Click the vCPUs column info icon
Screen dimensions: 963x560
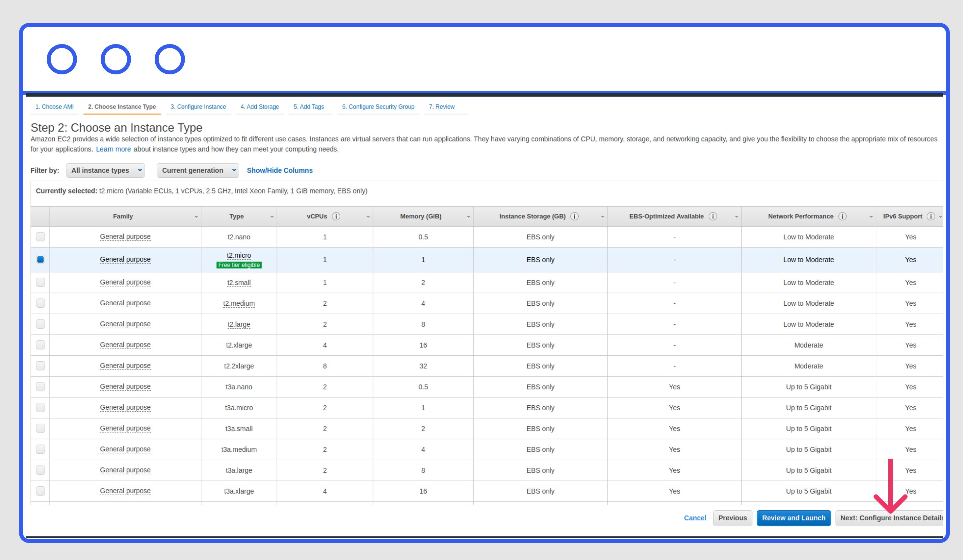pos(336,216)
